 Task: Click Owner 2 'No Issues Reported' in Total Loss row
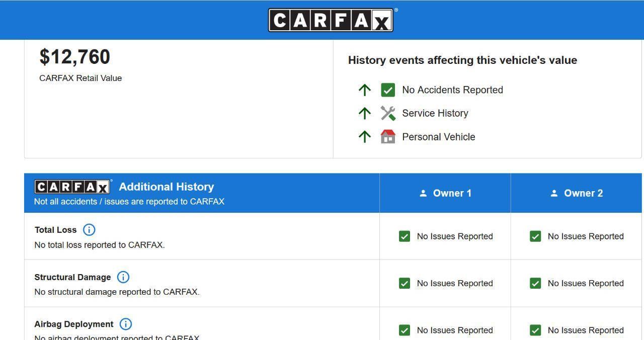(586, 236)
